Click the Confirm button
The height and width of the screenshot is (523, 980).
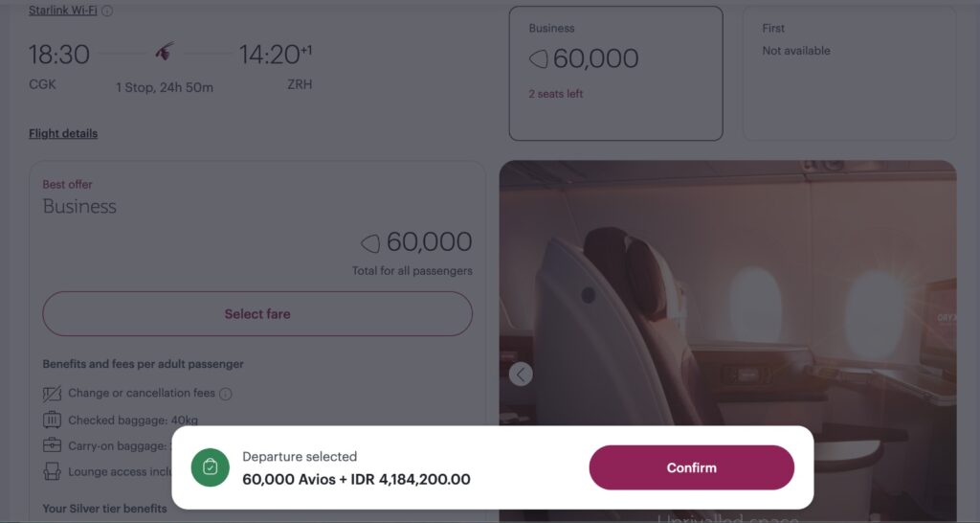tap(691, 467)
